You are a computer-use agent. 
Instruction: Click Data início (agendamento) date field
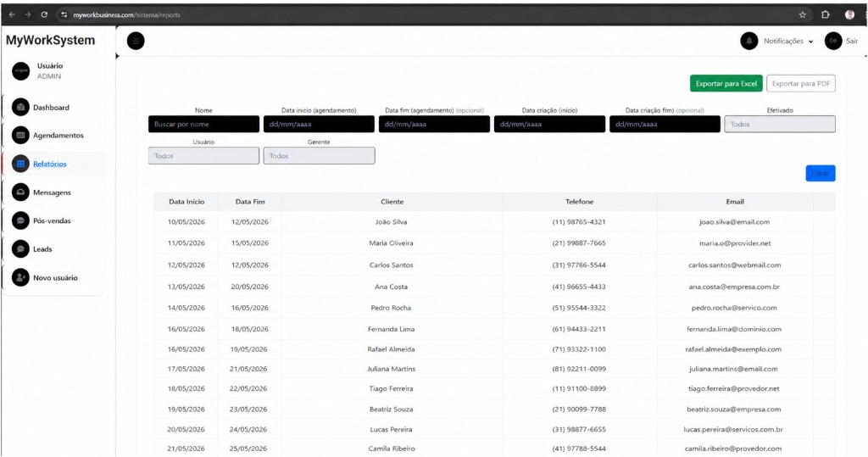(319, 124)
